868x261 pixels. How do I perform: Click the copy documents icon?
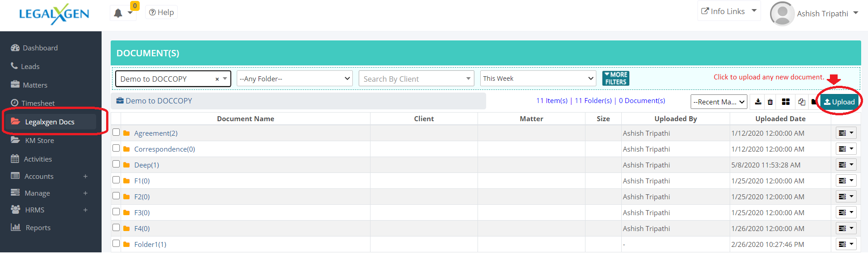pyautogui.click(x=801, y=102)
